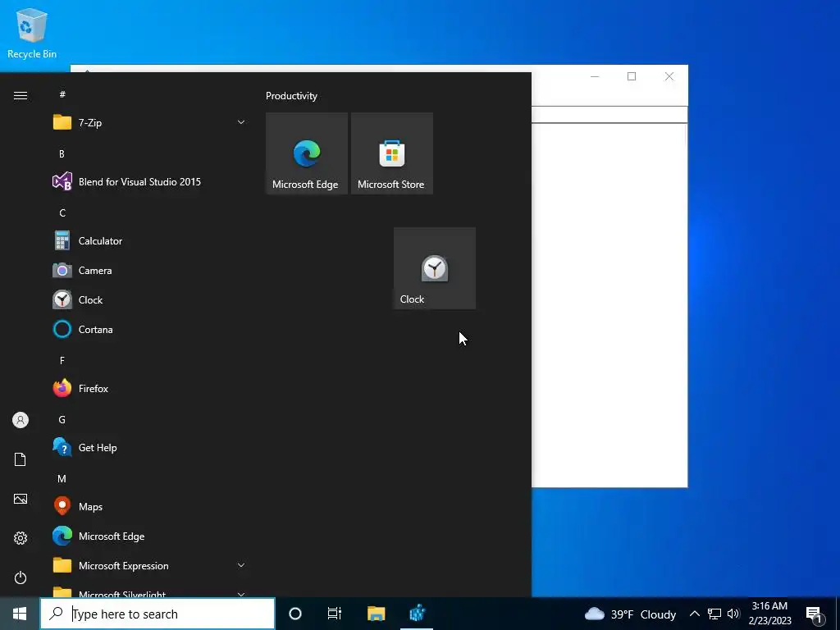Open the 7-Zip folder in app list
The height and width of the screenshot is (630, 840).
point(148,123)
